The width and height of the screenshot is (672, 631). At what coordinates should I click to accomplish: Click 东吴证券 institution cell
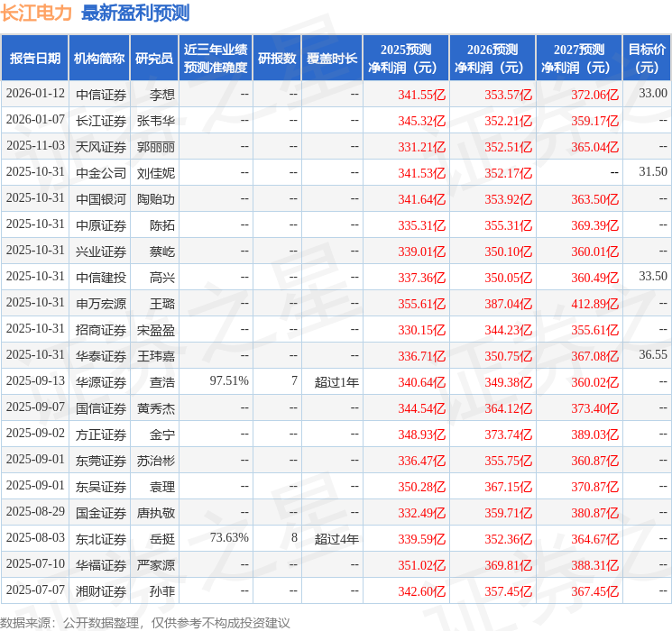click(x=101, y=487)
